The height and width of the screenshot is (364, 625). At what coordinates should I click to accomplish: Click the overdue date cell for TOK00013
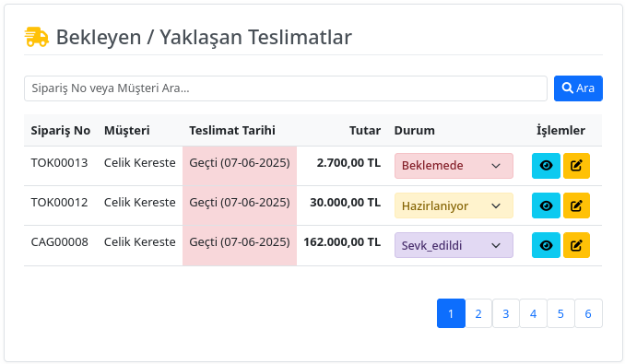pyautogui.click(x=240, y=166)
